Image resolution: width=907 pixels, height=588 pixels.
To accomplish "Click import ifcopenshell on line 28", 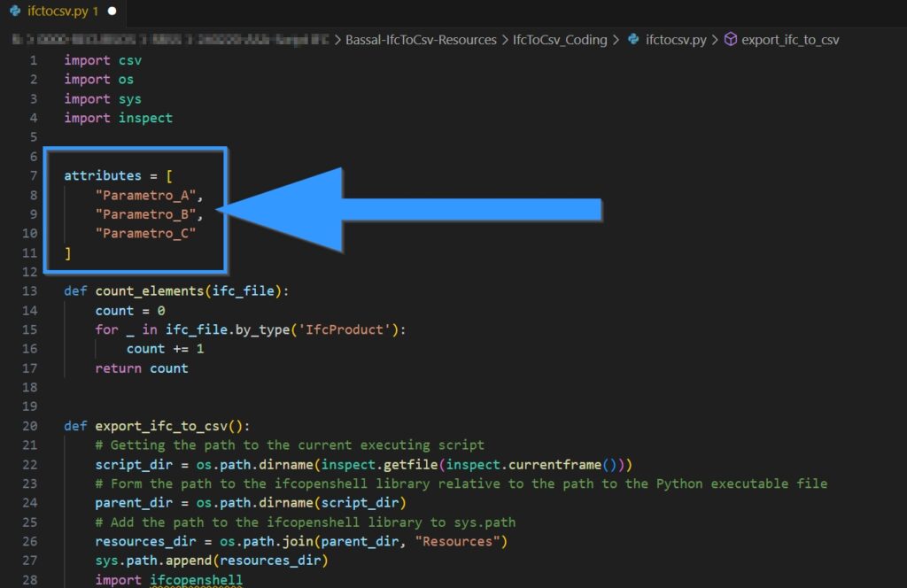I will [x=168, y=579].
